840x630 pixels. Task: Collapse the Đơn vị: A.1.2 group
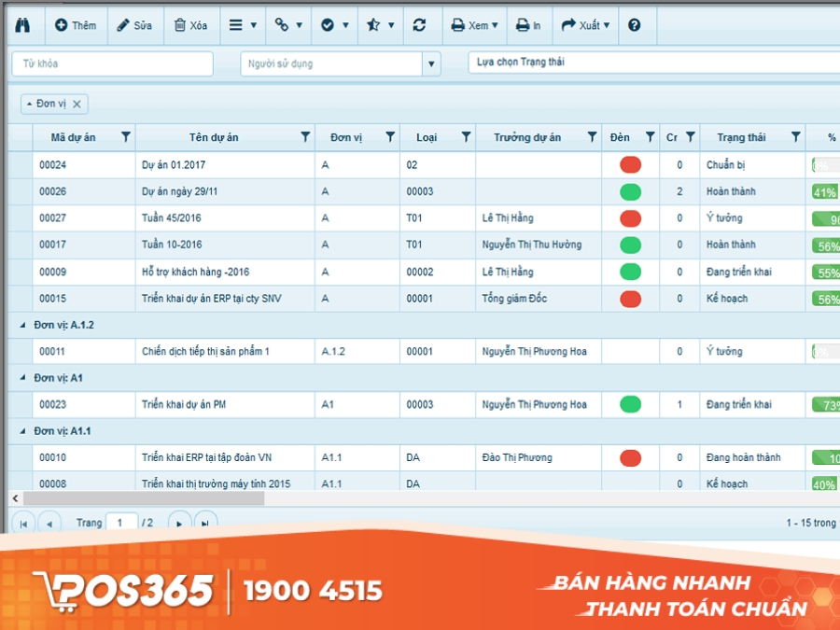(x=21, y=326)
